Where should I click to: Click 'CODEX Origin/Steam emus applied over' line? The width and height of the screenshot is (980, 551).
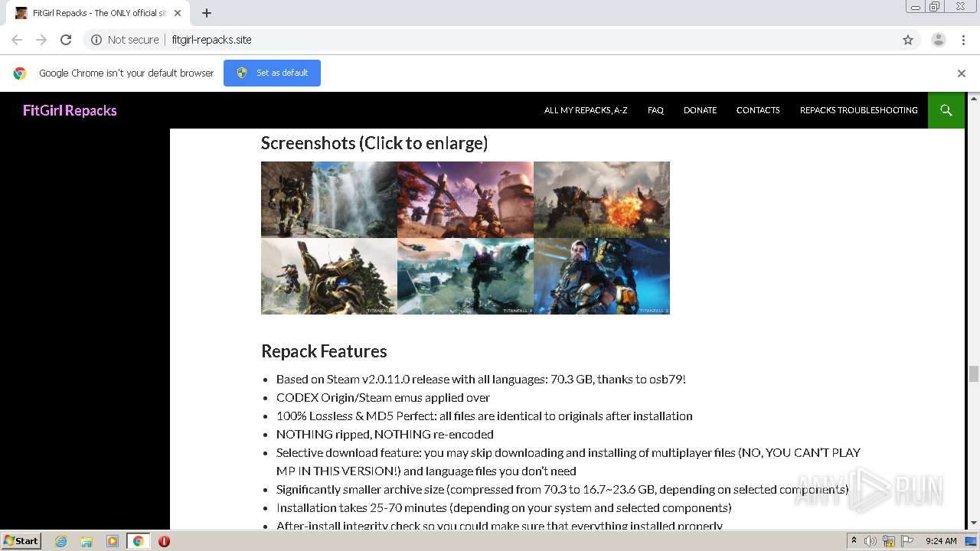click(383, 397)
